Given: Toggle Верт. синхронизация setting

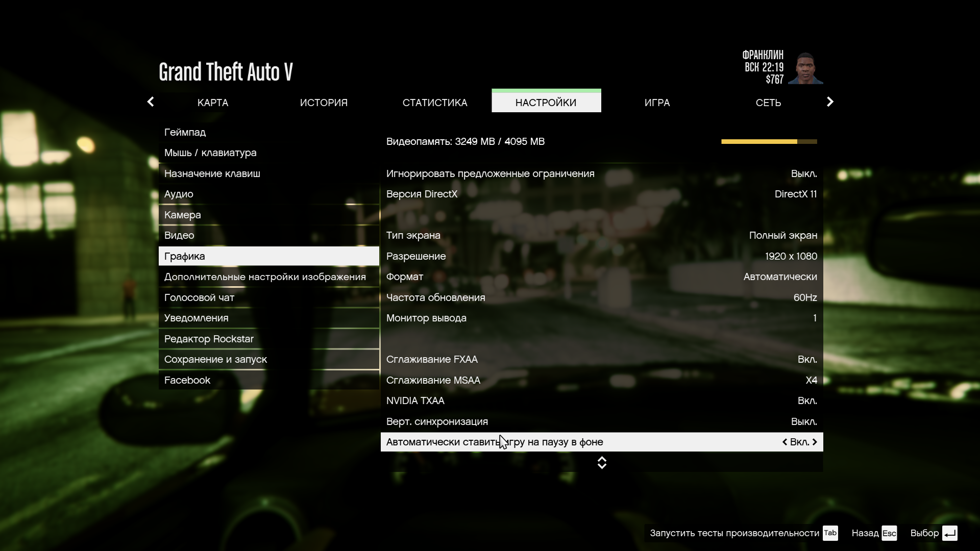Looking at the screenshot, I should 602,421.
